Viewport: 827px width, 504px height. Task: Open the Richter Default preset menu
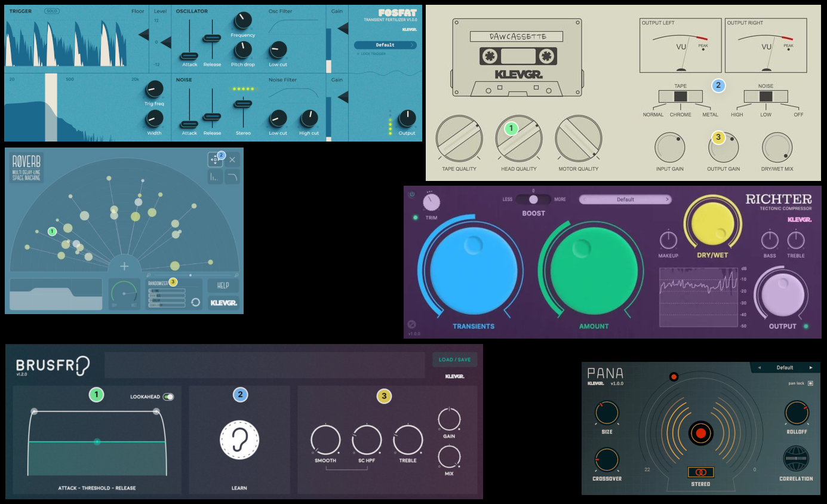625,199
